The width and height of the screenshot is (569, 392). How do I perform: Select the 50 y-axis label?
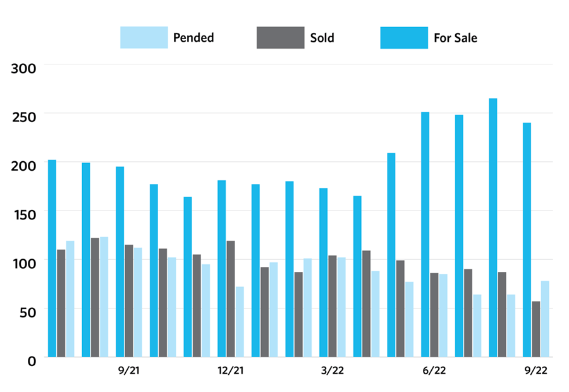point(29,312)
